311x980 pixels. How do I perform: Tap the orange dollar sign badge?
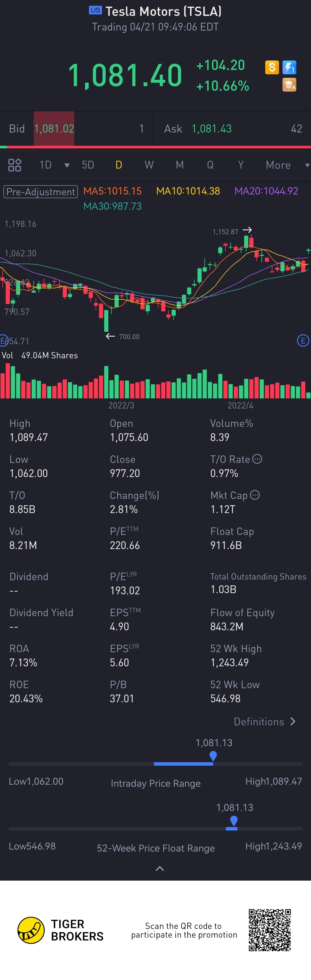(272, 67)
